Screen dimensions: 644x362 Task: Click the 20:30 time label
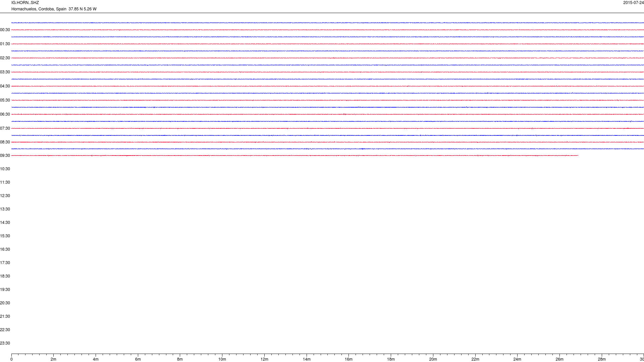[x=5, y=303]
